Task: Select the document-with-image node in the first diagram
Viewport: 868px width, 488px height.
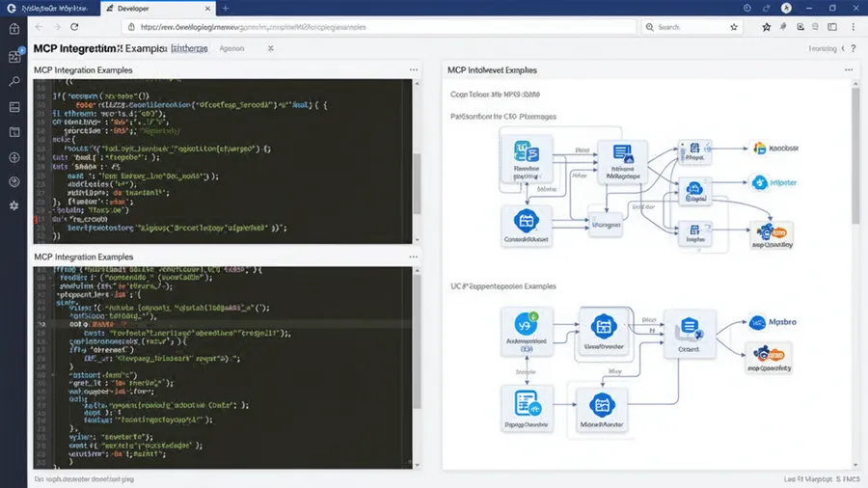Action: click(x=623, y=161)
